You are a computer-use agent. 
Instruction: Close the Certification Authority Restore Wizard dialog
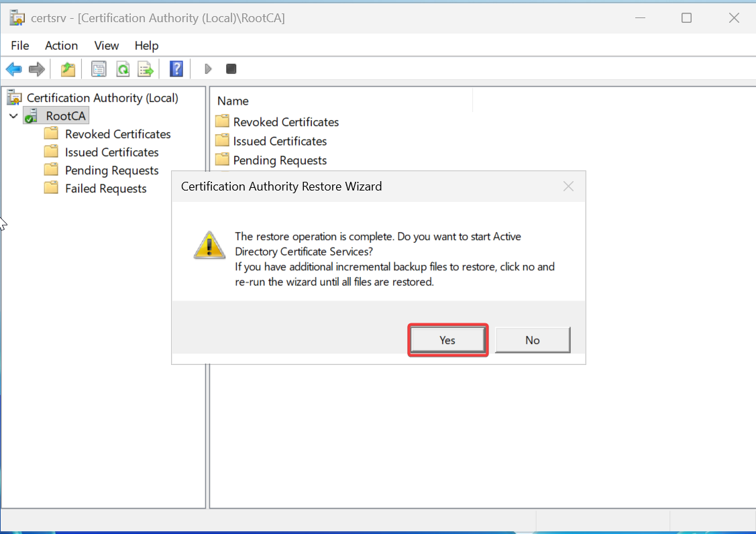pos(568,186)
